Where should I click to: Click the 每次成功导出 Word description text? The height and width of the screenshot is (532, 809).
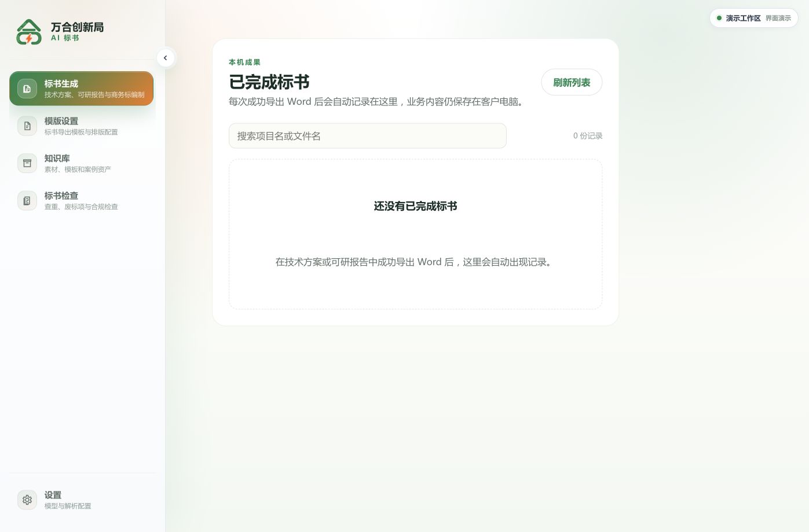tap(378, 102)
